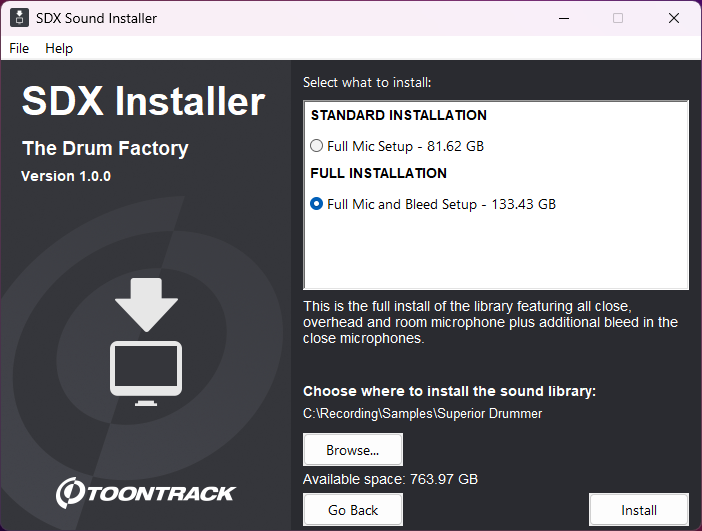702x531 pixels.
Task: Click the full install description paragraph
Action: click(x=490, y=322)
